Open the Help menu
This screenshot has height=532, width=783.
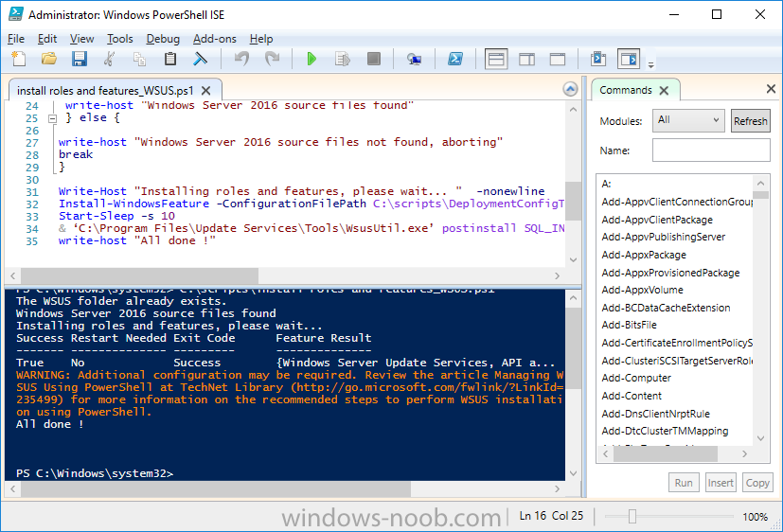[x=261, y=39]
